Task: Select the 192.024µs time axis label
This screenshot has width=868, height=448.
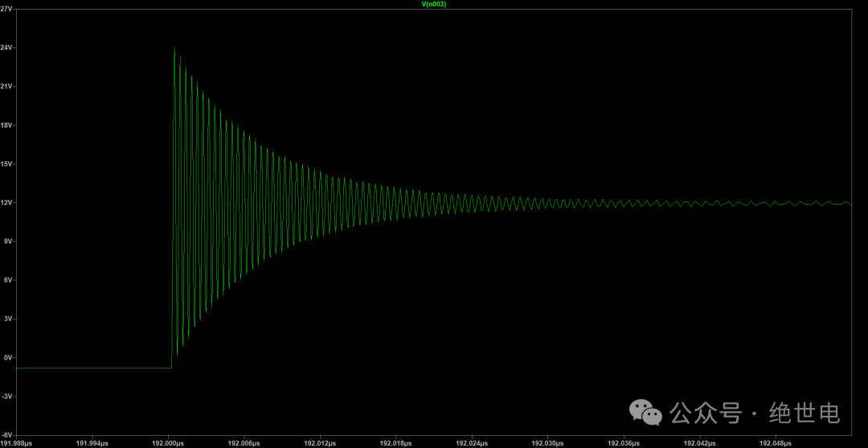Action: (472, 442)
